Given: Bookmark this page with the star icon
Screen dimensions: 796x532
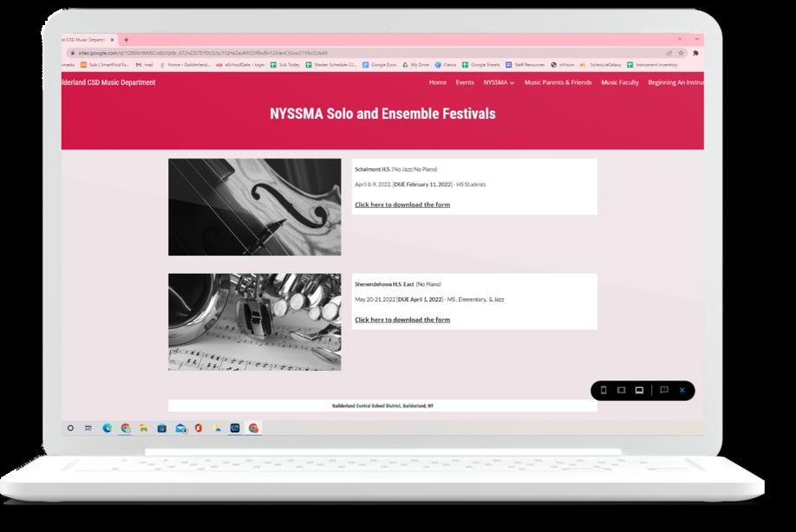Looking at the screenshot, I should [682, 53].
